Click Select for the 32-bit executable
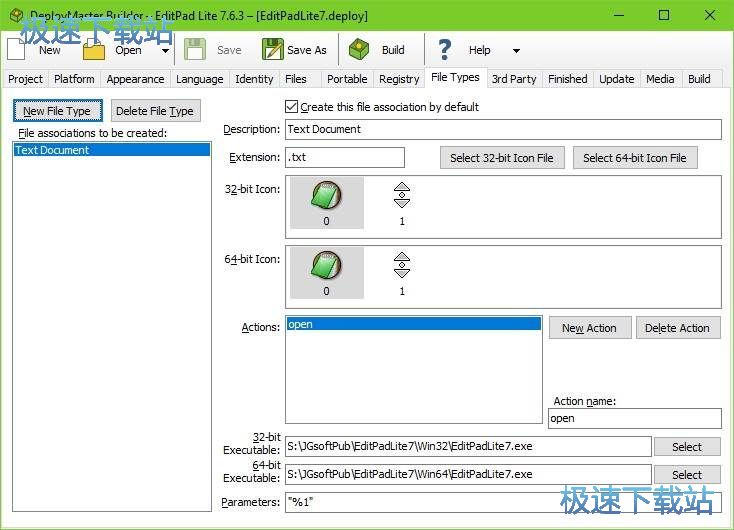This screenshot has width=734, height=530. pos(687,447)
